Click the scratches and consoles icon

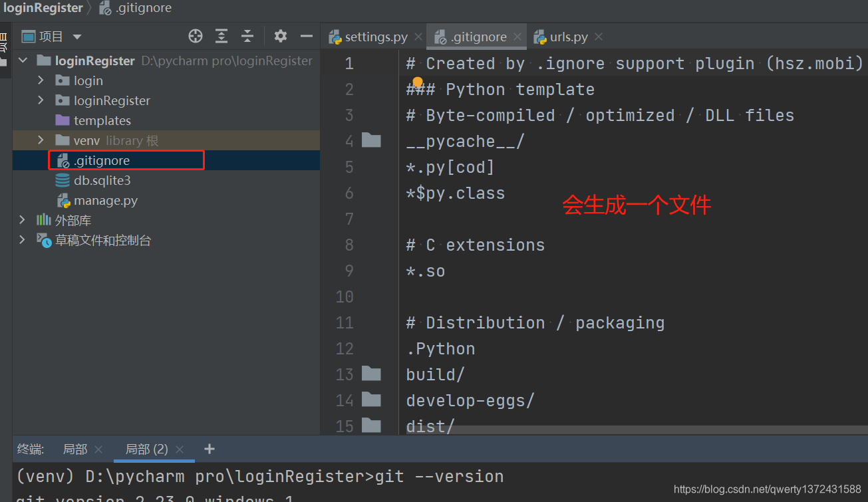[x=44, y=240]
